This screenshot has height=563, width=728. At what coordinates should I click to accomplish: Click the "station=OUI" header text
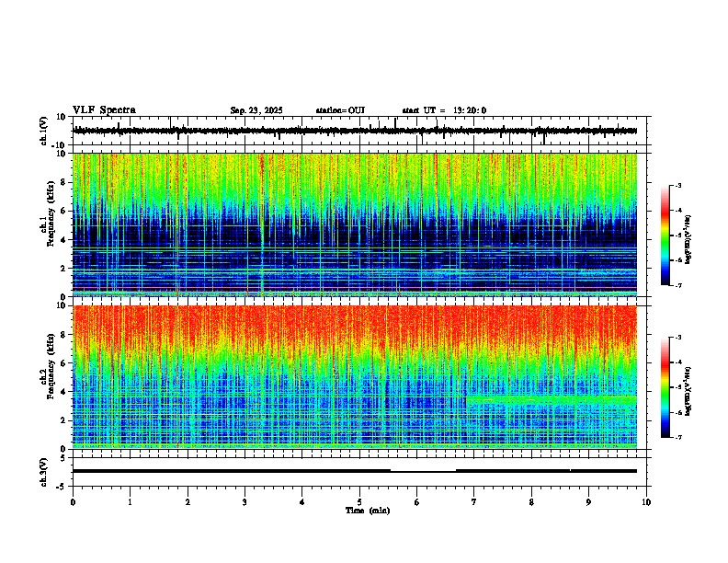pyautogui.click(x=340, y=110)
